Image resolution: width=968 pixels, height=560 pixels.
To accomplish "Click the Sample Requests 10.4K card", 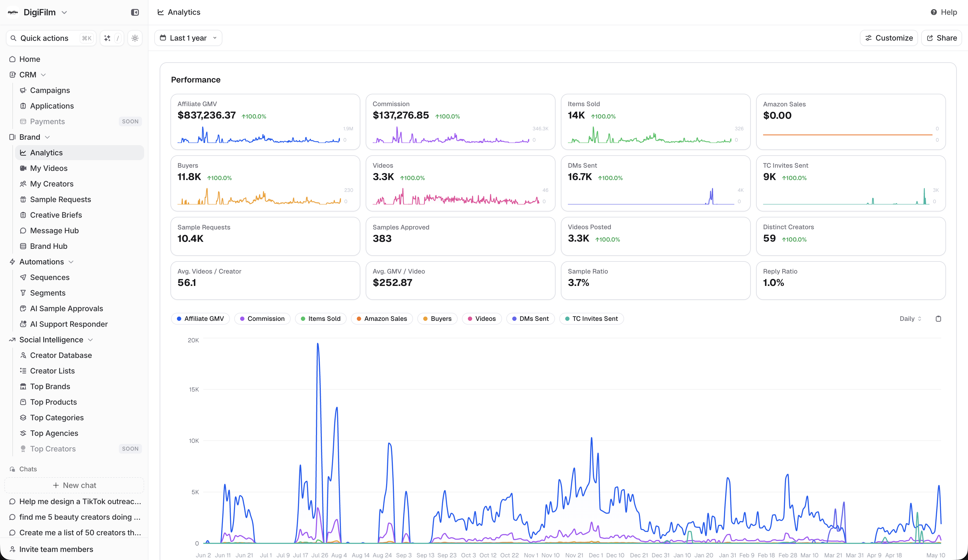I will (265, 236).
